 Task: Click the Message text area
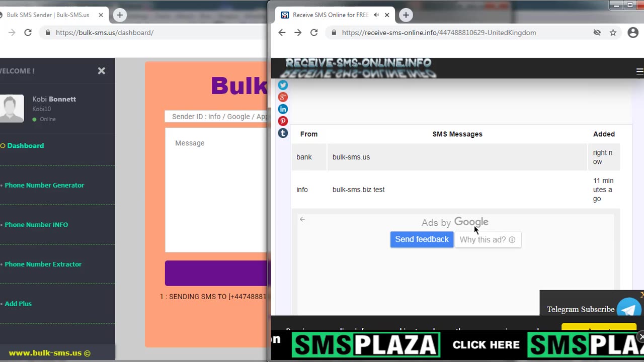click(x=216, y=190)
